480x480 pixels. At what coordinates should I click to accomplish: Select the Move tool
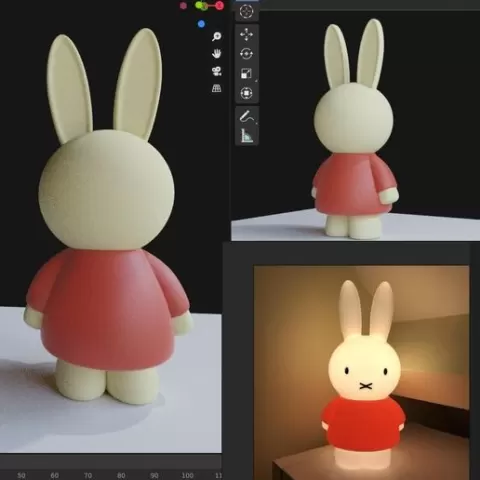tap(246, 34)
